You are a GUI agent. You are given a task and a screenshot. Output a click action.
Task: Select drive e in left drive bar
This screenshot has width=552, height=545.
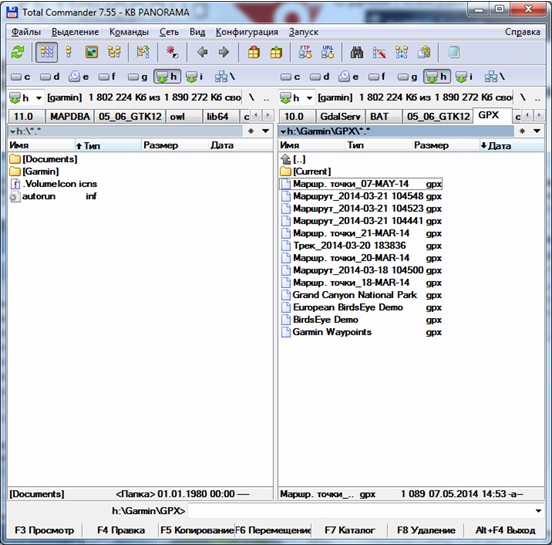(x=79, y=76)
